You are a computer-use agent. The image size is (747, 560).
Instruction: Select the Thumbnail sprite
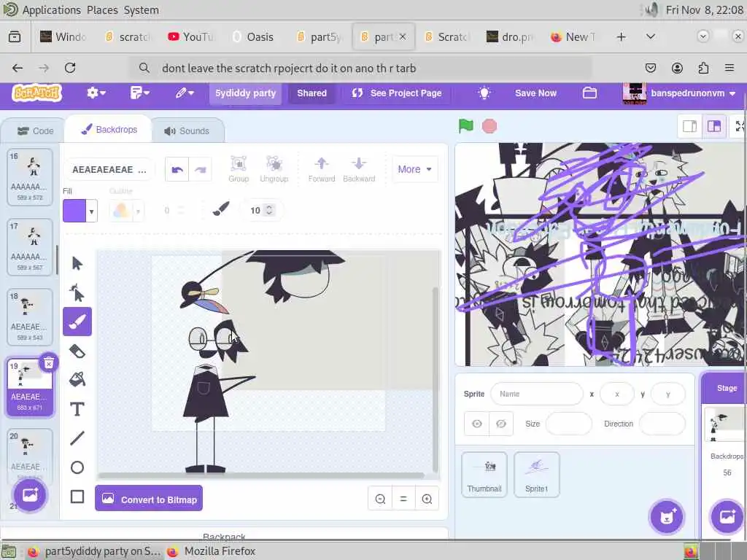(484, 475)
